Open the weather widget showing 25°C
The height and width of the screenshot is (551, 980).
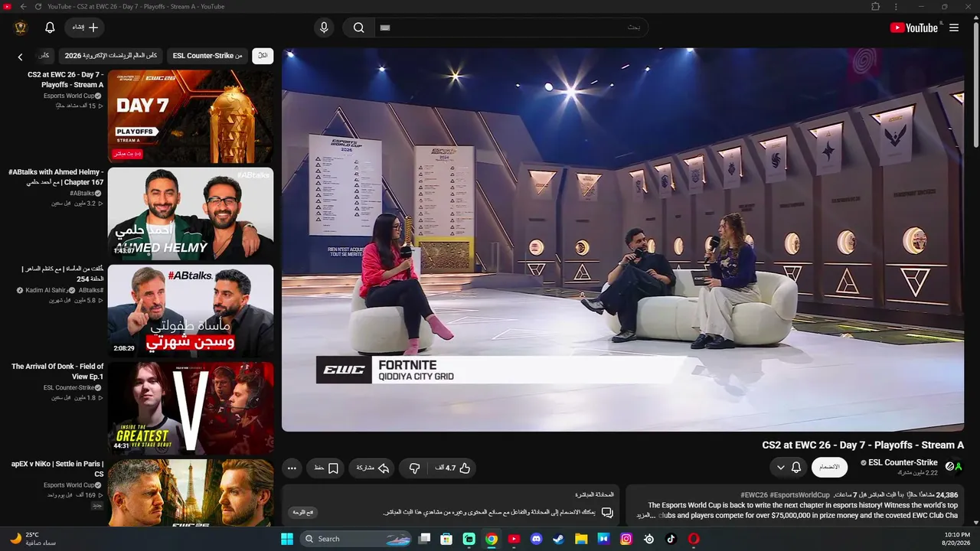pyautogui.click(x=33, y=539)
